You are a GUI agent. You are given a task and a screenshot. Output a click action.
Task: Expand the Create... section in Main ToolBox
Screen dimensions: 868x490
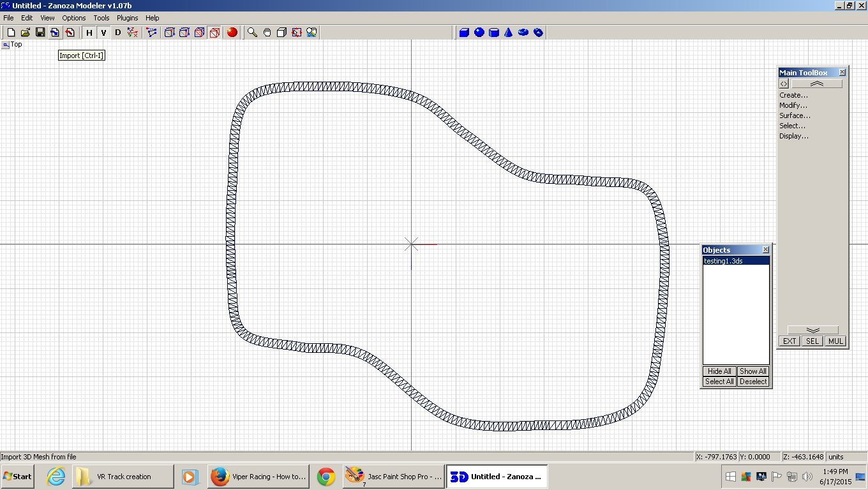click(793, 95)
